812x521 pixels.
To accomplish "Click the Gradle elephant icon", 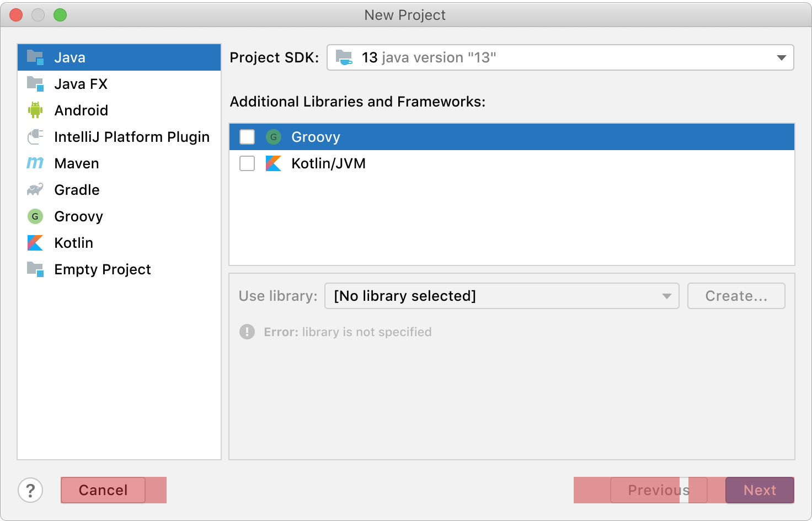I will (x=35, y=190).
